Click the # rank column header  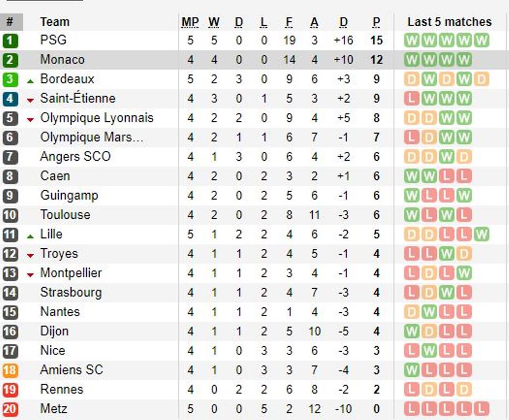[10, 22]
